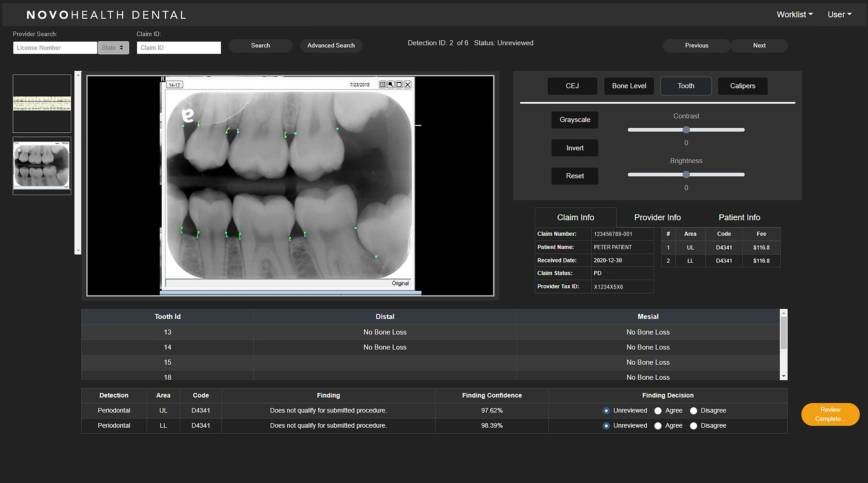This screenshot has width=868, height=483.
Task: Click the 14-17 tooth range label on the x-ray
Action: tap(174, 85)
